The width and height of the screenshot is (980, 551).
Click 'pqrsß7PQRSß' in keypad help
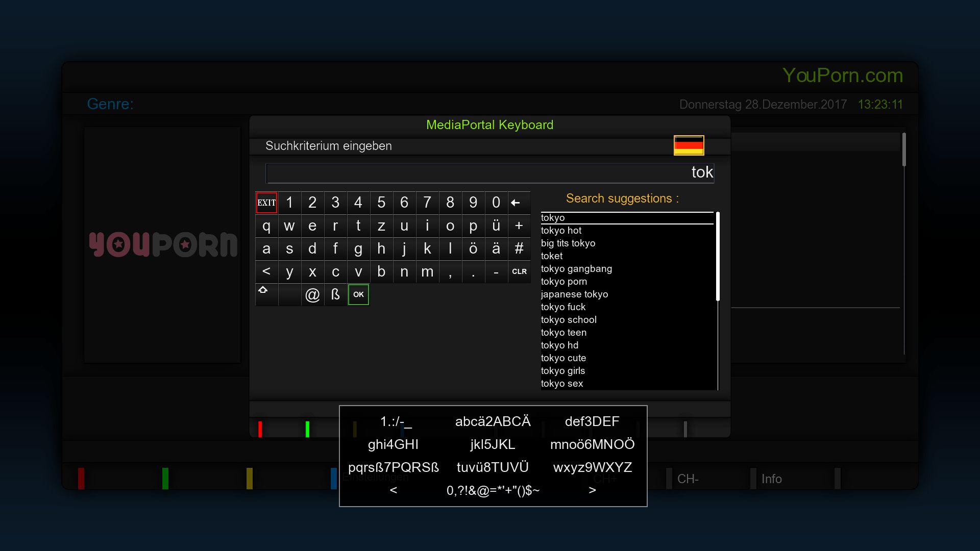(x=393, y=467)
